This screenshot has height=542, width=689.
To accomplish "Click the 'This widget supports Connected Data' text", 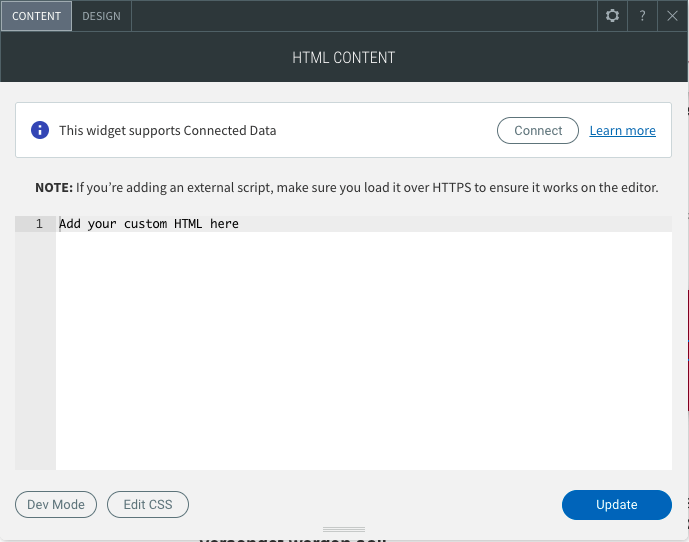I will click(x=167, y=130).
